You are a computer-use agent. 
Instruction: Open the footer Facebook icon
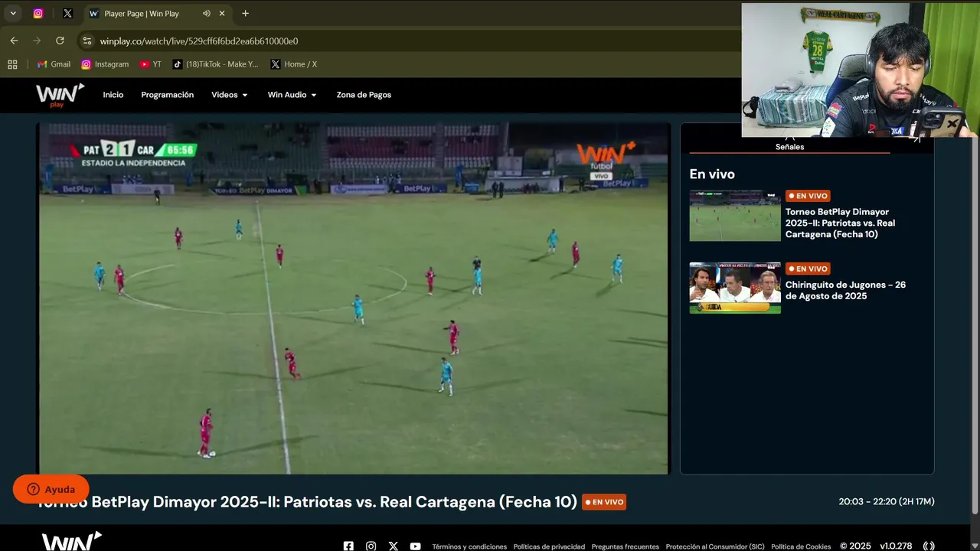pyautogui.click(x=348, y=546)
